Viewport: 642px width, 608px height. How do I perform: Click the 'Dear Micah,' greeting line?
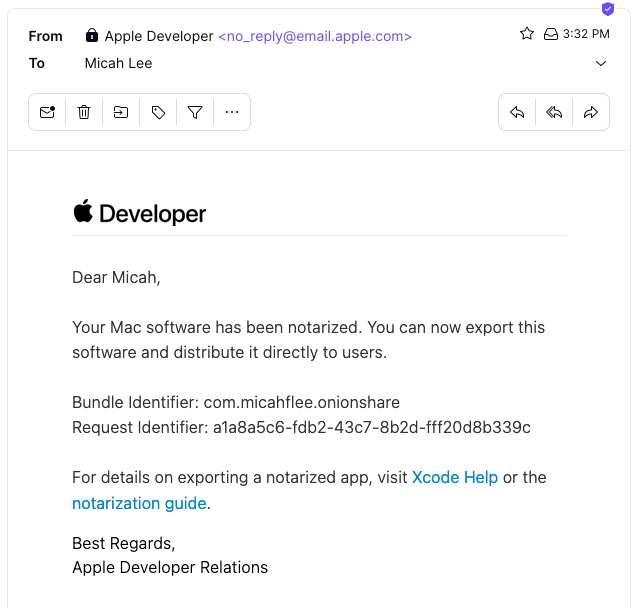116,278
